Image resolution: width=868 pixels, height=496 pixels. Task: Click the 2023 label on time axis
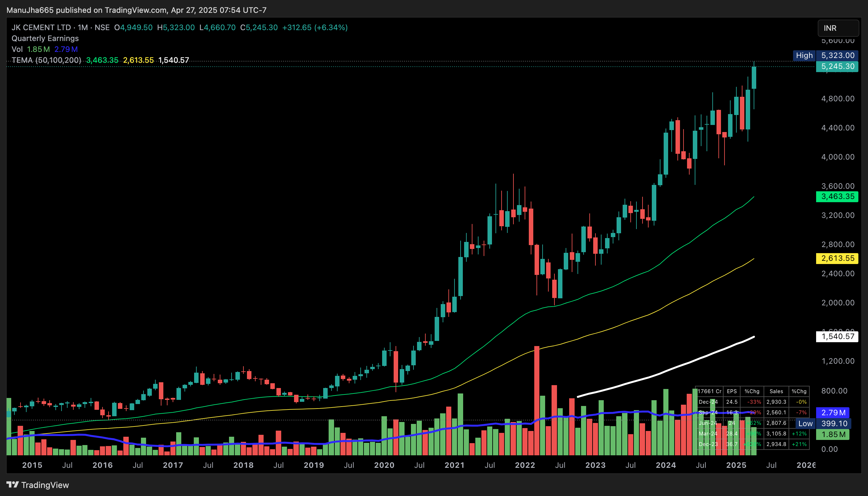[595, 465]
